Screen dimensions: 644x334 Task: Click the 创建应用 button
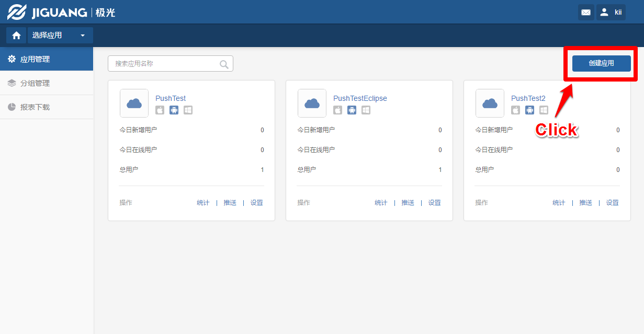coord(602,63)
